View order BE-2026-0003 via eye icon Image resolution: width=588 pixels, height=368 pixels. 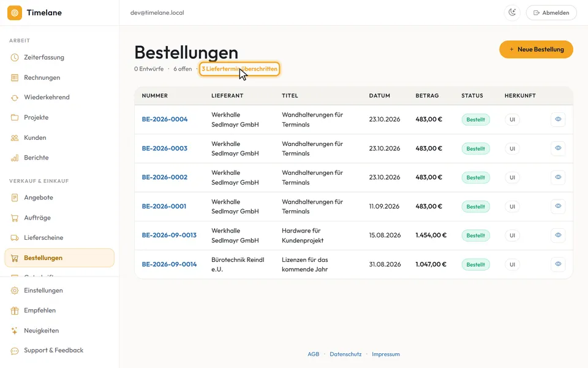coord(558,148)
